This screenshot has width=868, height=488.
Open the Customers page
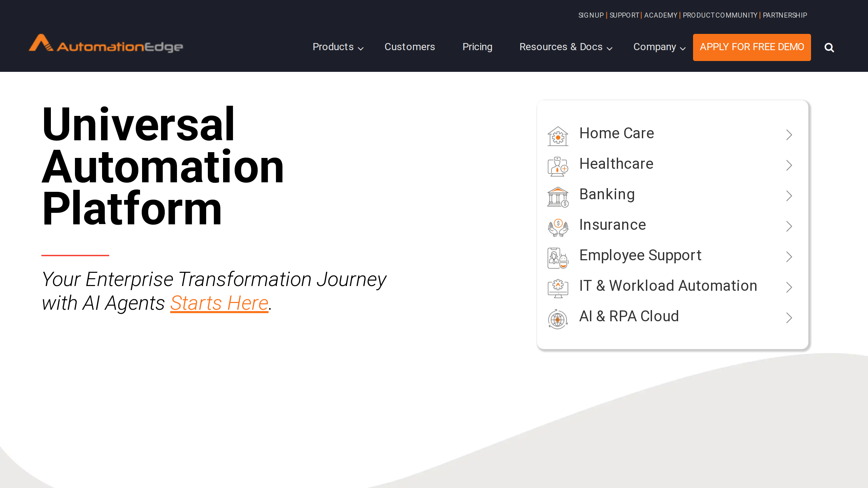[410, 47]
